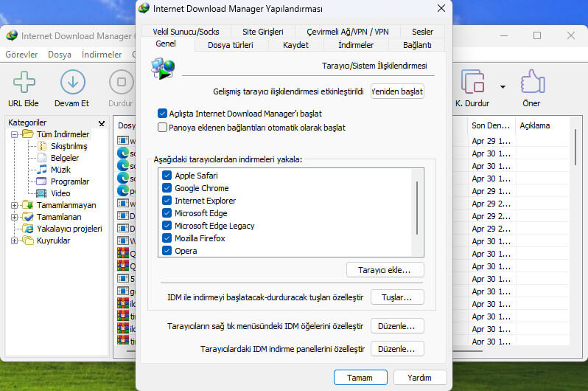
Task: Select the Site Girişleri tab
Action: coord(262,32)
